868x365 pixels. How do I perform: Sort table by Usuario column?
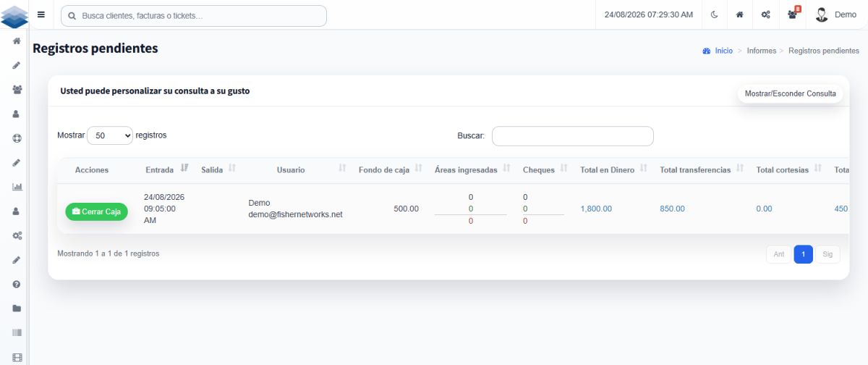coord(296,169)
